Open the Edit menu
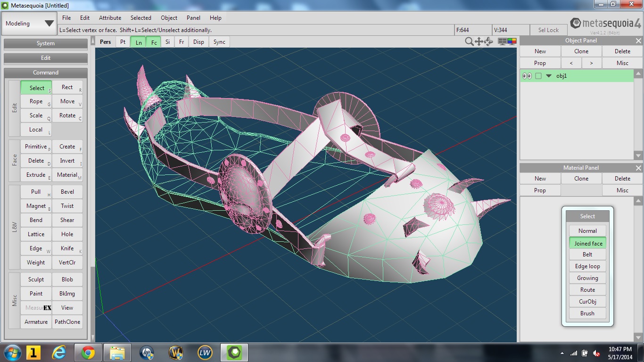Image resolution: width=644 pixels, height=362 pixels. 85,18
